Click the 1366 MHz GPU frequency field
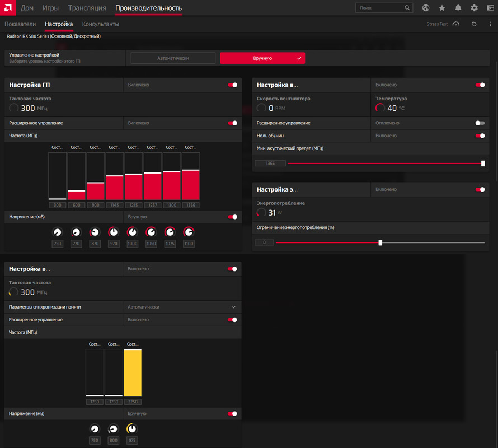Viewport: 498px width, 448px height. point(191,205)
